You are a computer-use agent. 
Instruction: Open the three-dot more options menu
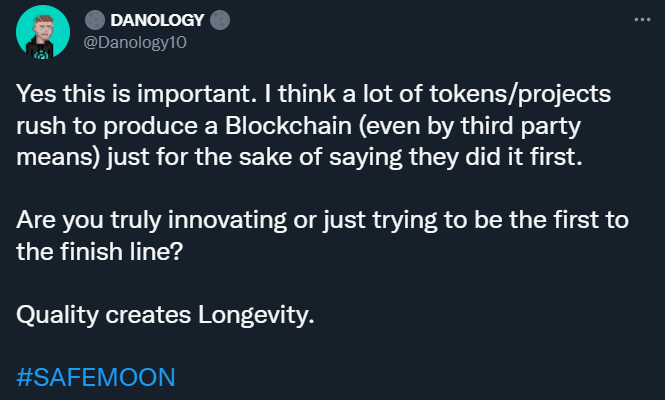click(x=642, y=20)
